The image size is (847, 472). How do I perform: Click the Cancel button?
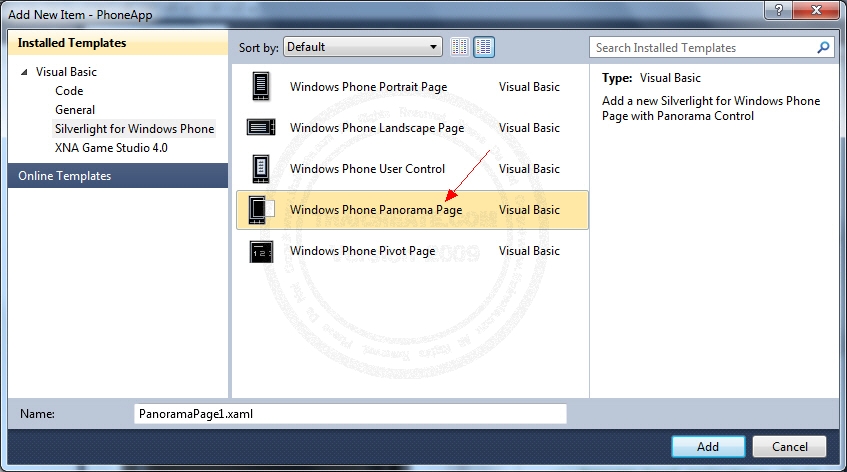(789, 447)
